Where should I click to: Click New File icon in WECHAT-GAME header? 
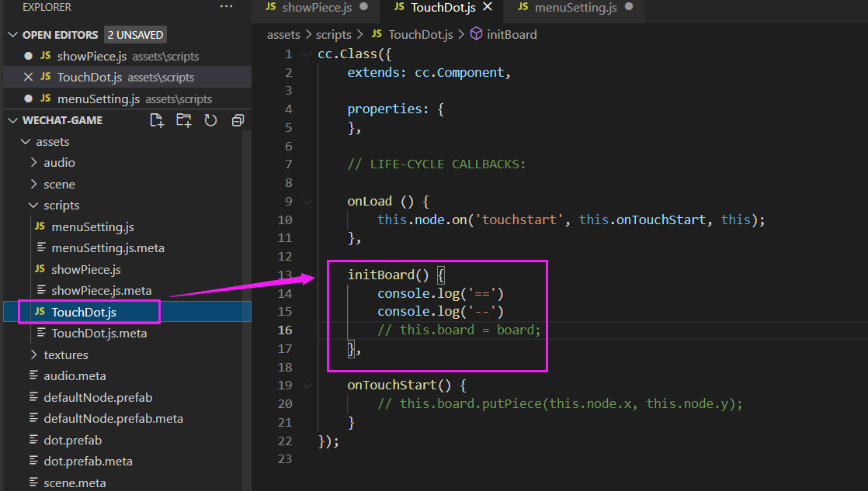(x=157, y=120)
